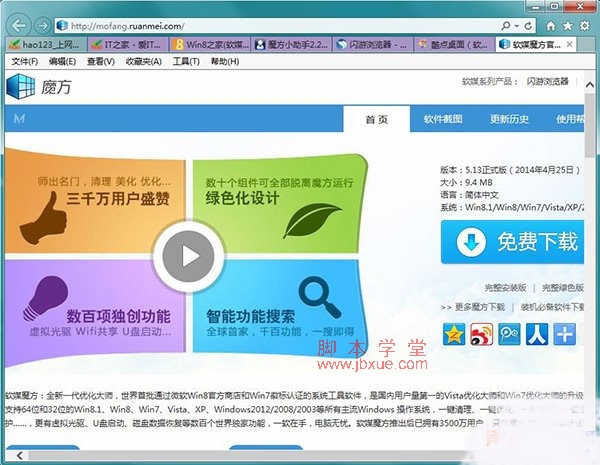Click the version text 5.13正式版
Viewport: 600px width, 465px height.
486,170
